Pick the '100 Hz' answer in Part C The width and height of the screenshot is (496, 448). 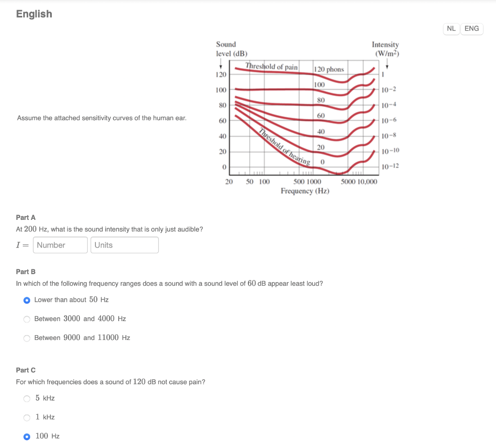(27, 436)
